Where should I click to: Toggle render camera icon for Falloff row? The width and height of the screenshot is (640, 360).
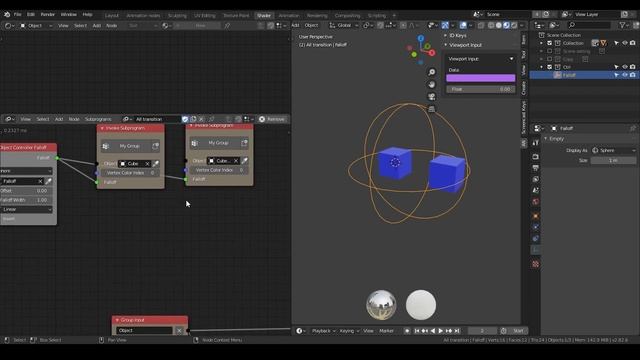[633, 75]
